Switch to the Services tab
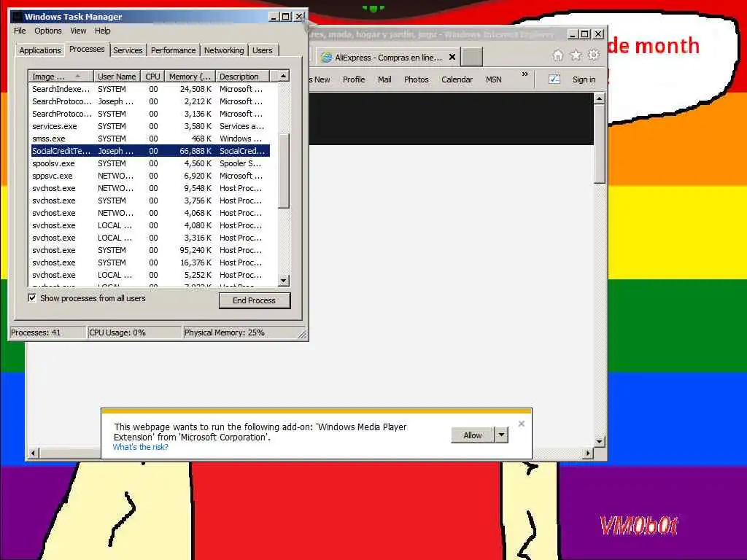The width and height of the screenshot is (747, 560). click(x=128, y=50)
